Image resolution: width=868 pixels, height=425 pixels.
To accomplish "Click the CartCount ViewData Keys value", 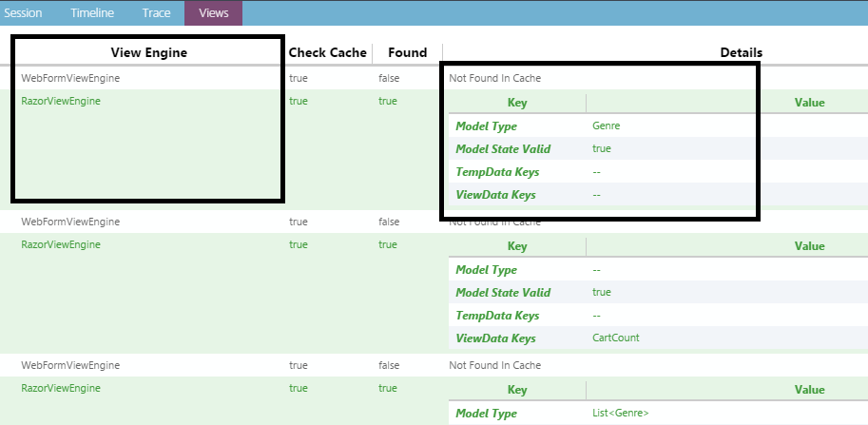I will coord(615,338).
